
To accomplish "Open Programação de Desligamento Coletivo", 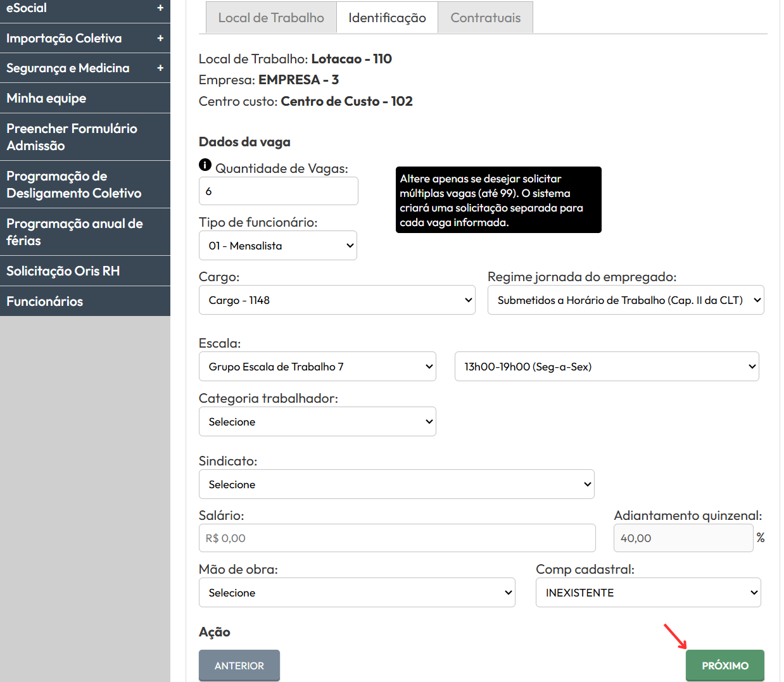I will [x=85, y=184].
